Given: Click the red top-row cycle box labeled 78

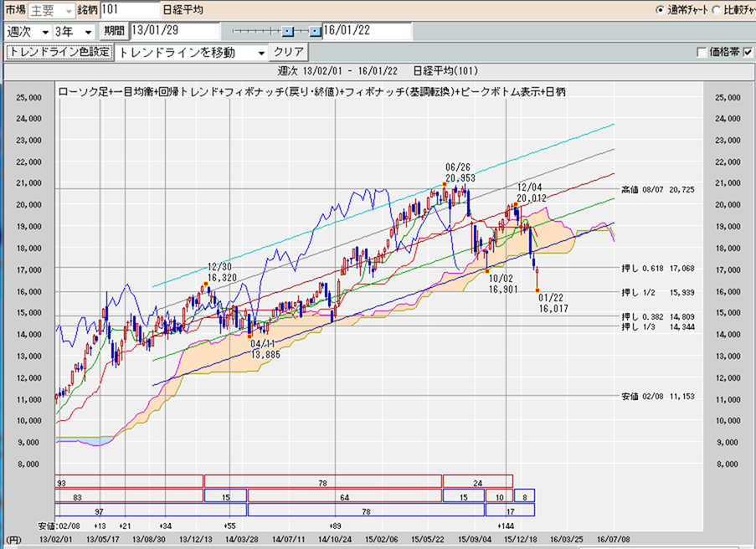Looking at the screenshot, I should [x=323, y=481].
